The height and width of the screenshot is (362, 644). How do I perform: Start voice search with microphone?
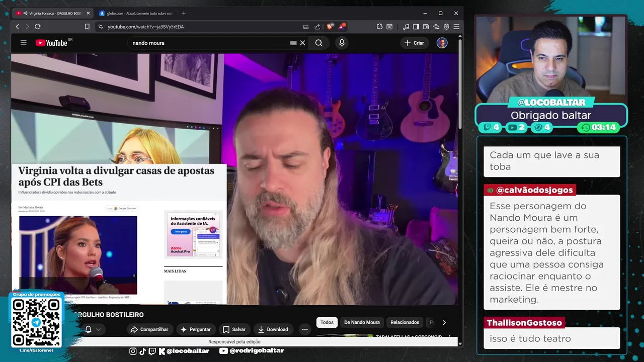[342, 43]
